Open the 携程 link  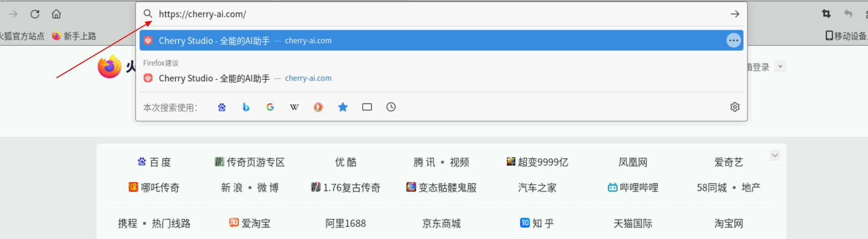[x=127, y=223]
